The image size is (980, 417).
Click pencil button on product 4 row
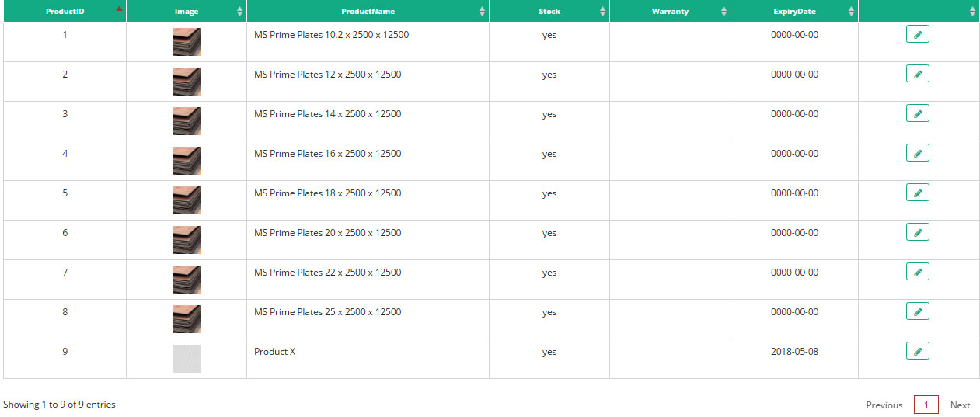(918, 153)
